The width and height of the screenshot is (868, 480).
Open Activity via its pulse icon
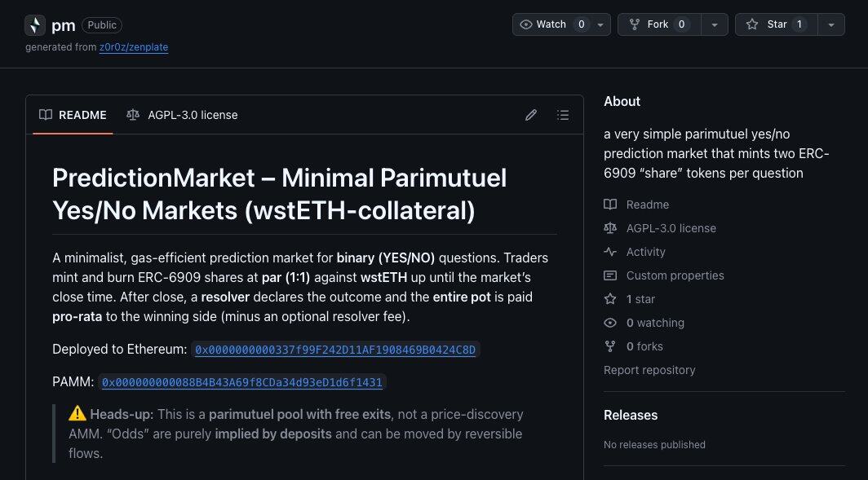610,252
